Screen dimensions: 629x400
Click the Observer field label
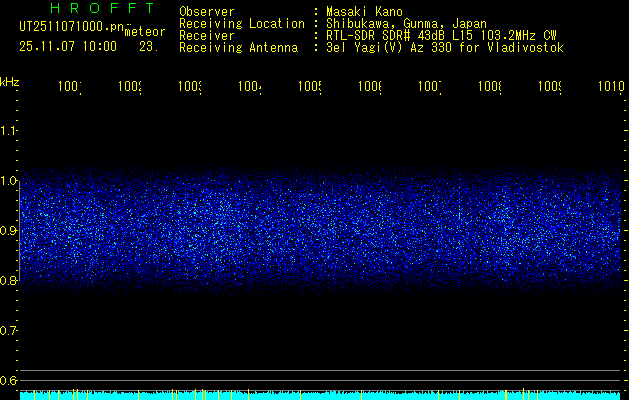click(207, 11)
